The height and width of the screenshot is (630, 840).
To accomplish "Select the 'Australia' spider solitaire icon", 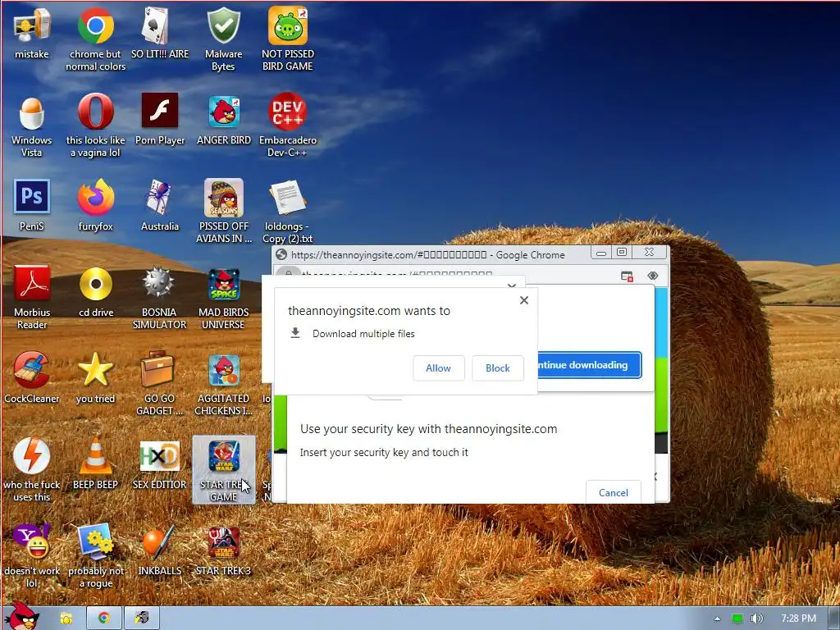I will (x=160, y=206).
